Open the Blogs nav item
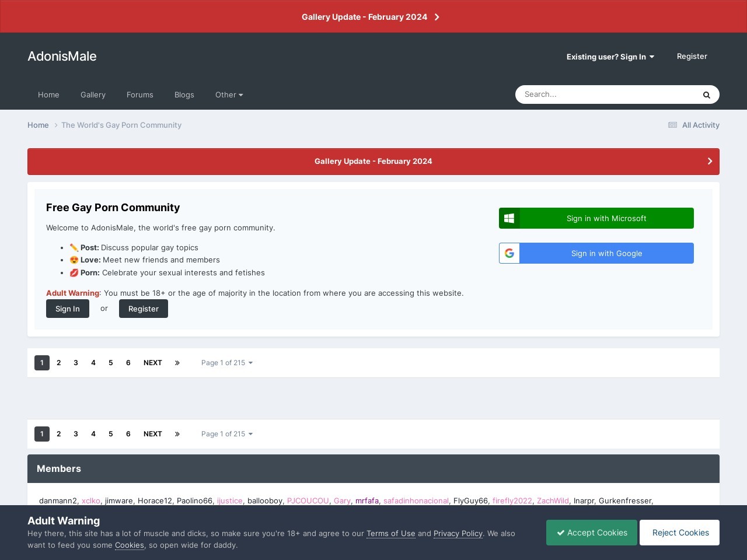747x560 pixels. pyautogui.click(x=184, y=94)
